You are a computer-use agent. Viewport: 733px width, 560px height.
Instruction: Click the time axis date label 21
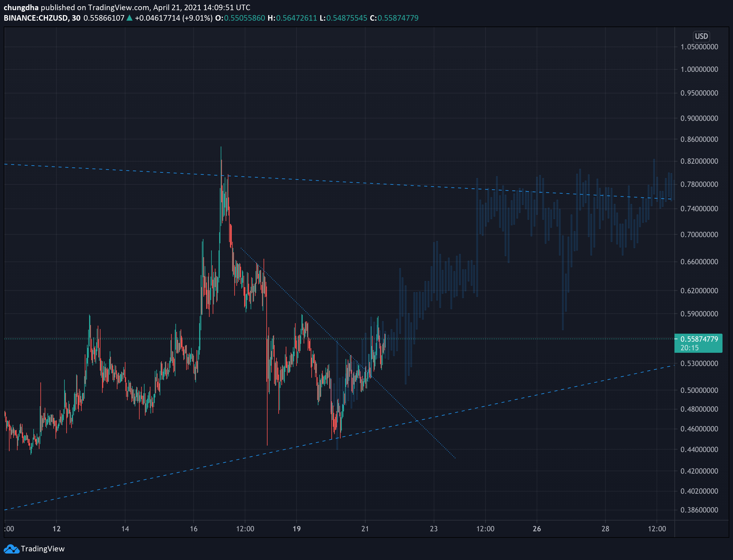click(x=365, y=529)
